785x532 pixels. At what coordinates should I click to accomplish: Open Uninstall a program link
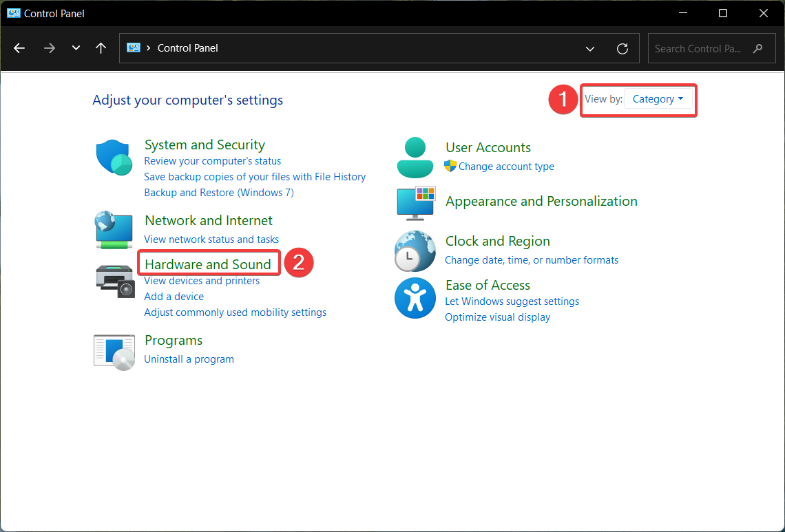[189, 359]
